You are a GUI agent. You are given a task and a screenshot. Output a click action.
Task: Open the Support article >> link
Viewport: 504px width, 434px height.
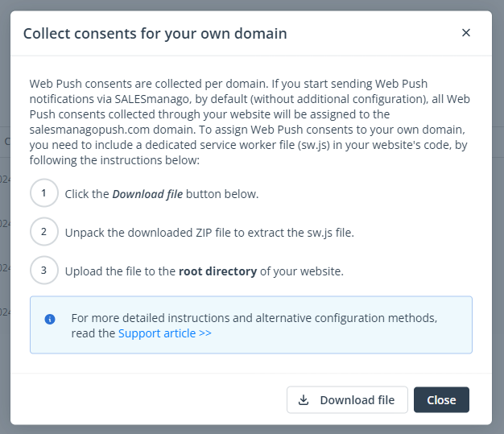click(x=165, y=333)
